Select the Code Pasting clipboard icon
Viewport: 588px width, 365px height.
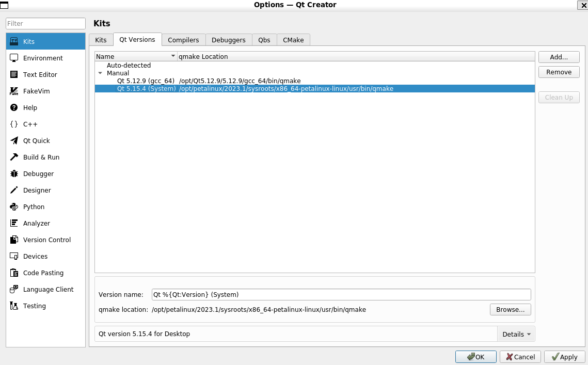tap(14, 273)
